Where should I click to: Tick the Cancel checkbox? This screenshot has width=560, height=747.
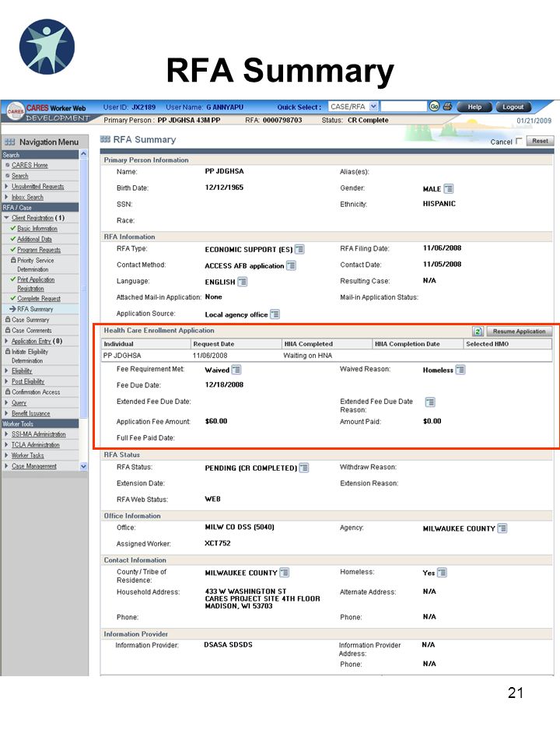[519, 141]
